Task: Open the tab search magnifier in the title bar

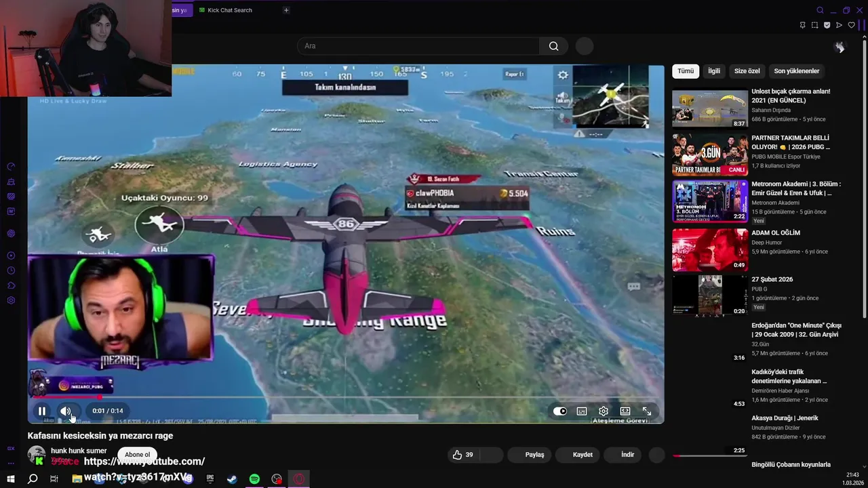Action: pyautogui.click(x=820, y=10)
